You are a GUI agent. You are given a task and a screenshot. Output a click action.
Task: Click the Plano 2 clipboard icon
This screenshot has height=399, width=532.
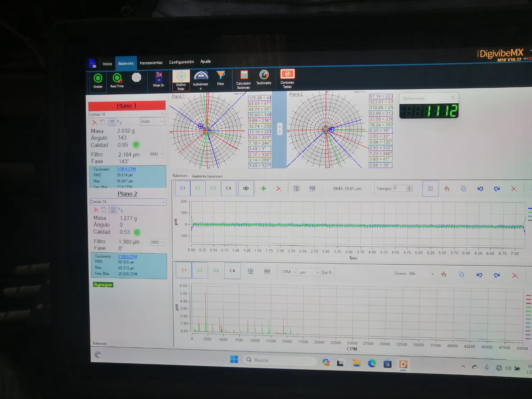(104, 209)
